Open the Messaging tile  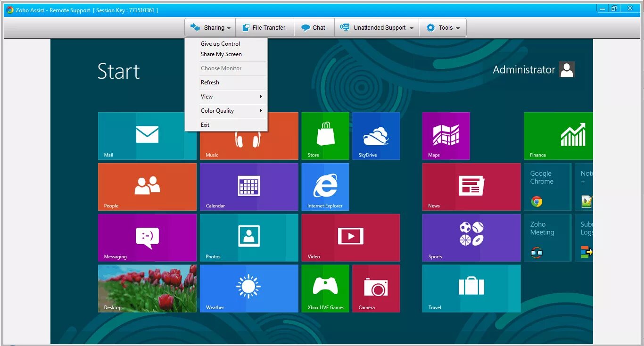pyautogui.click(x=147, y=238)
